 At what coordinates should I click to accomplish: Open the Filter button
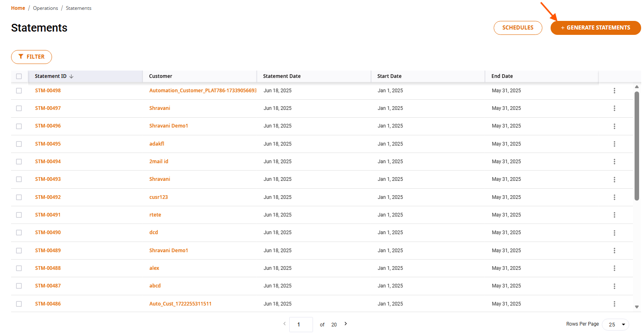click(x=32, y=57)
